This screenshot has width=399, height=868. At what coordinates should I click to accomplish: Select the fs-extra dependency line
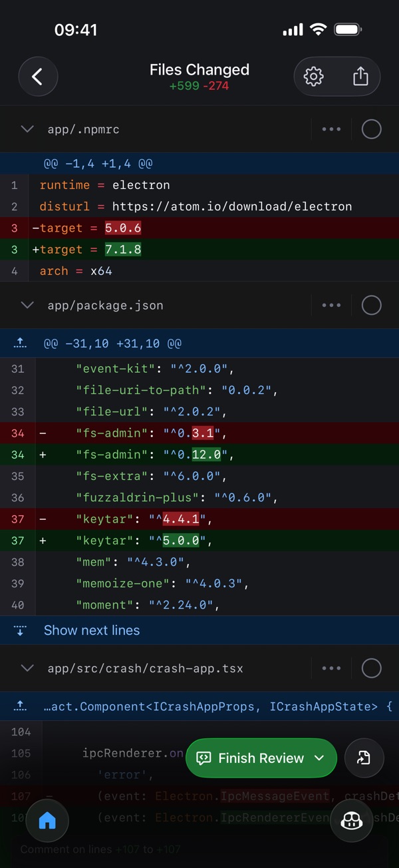[199, 476]
